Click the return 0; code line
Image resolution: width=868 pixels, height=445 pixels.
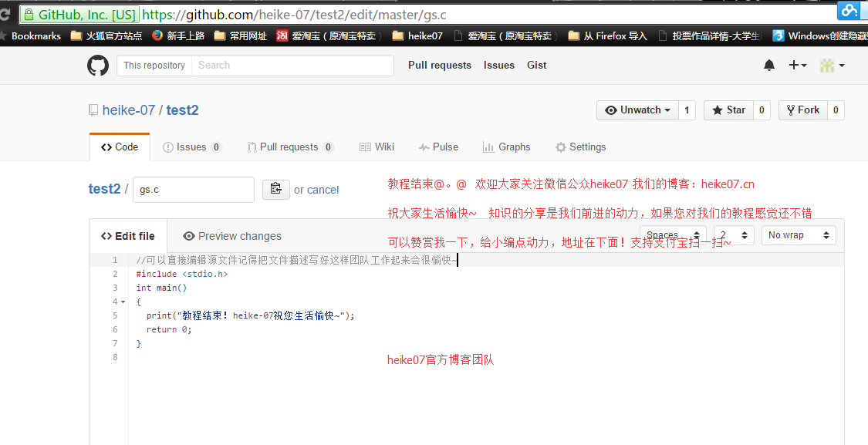(169, 329)
